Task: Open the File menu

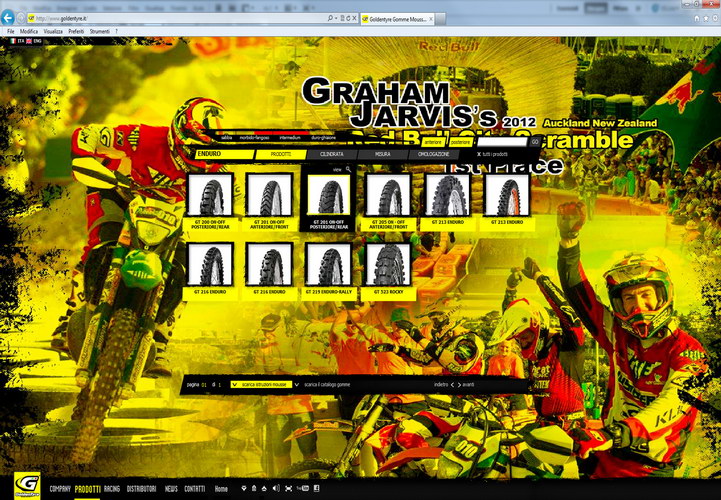Action: tap(11, 31)
